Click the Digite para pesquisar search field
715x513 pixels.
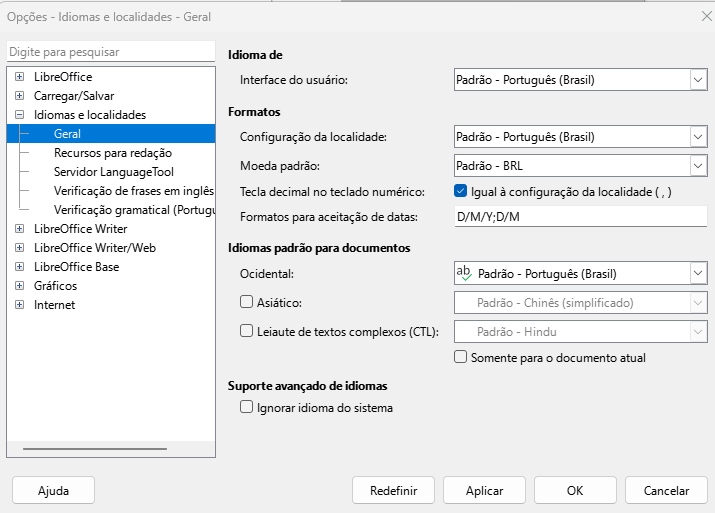click(x=111, y=52)
